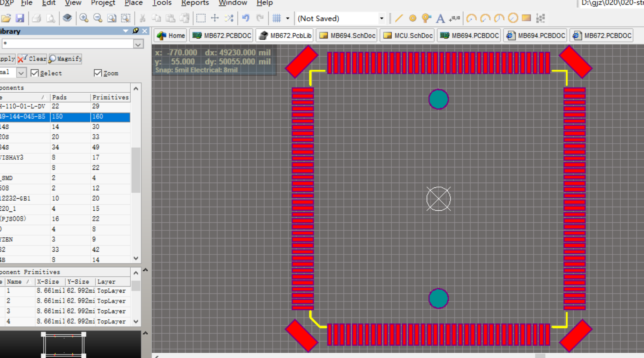The image size is (644, 358).
Task: Cut the selection with the scissors icon
Action: 142,18
